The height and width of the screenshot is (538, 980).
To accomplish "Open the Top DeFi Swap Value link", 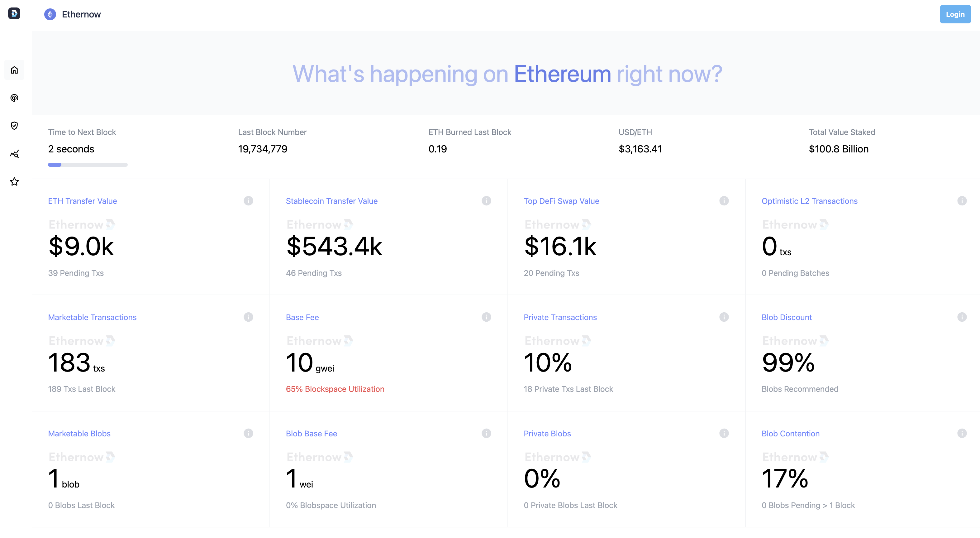I will click(561, 201).
